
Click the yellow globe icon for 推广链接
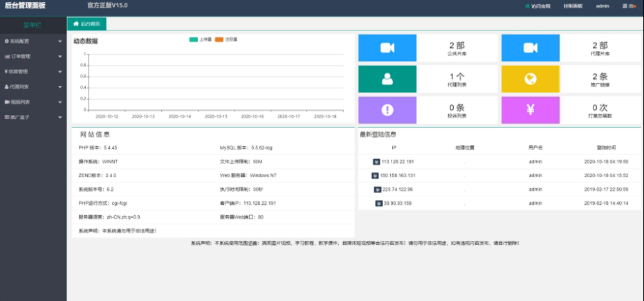pyautogui.click(x=530, y=79)
